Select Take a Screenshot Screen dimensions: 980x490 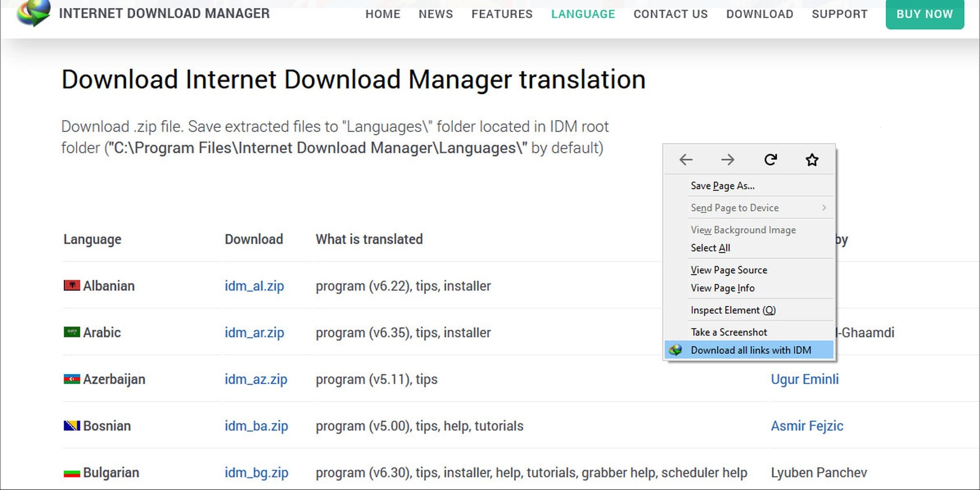(749, 332)
